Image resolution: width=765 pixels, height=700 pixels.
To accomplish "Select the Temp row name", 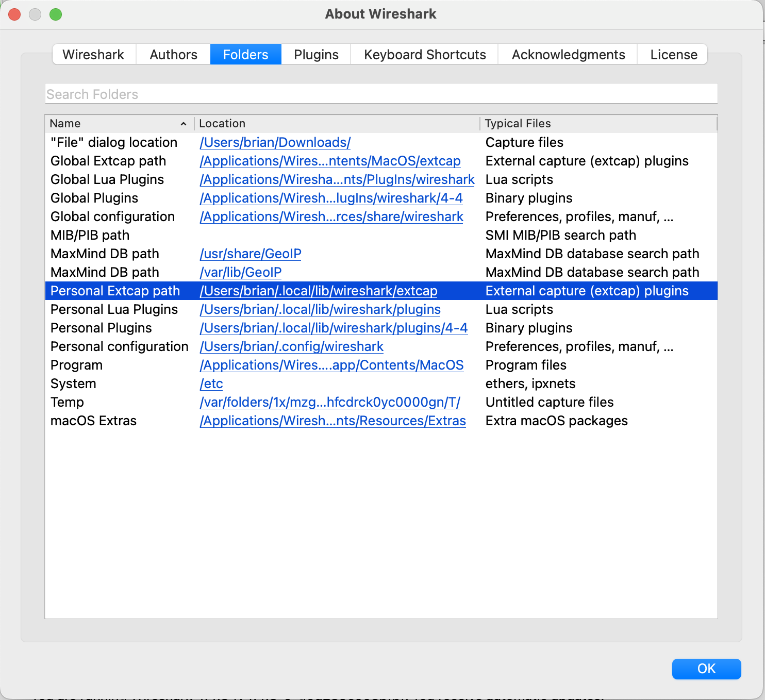I will pyautogui.click(x=67, y=402).
